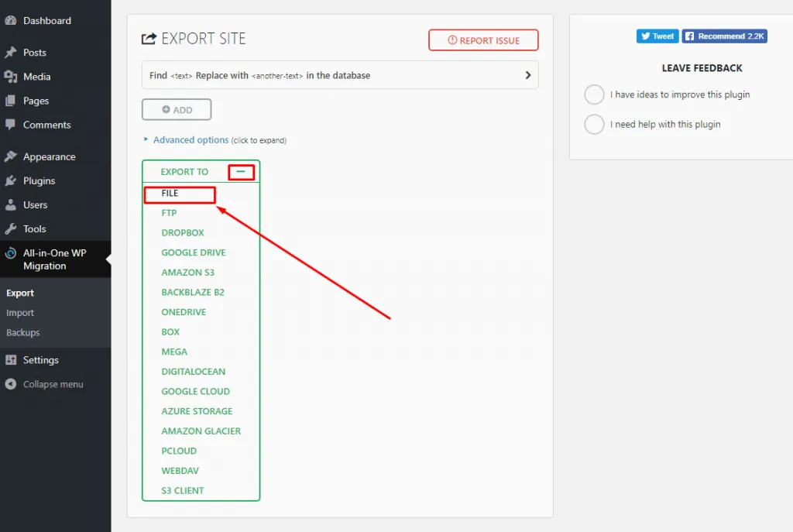Choose GOOGLE DRIVE export option
The width and height of the screenshot is (793, 532).
194,252
